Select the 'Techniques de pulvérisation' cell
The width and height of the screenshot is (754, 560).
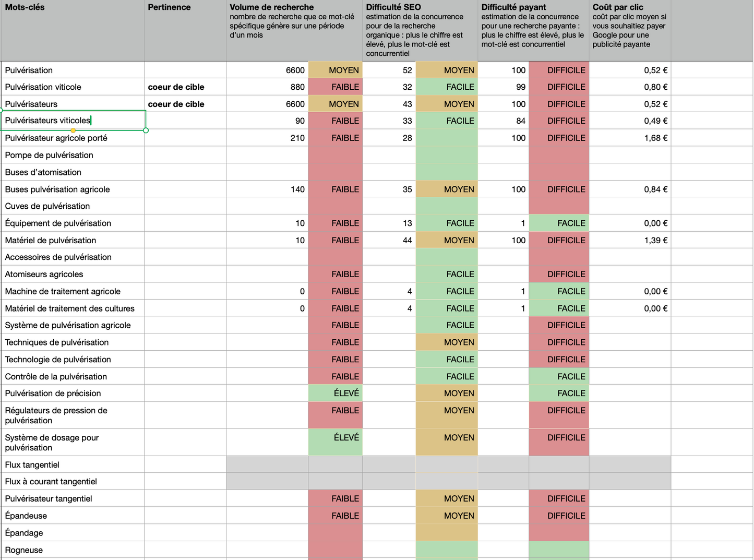point(73,342)
